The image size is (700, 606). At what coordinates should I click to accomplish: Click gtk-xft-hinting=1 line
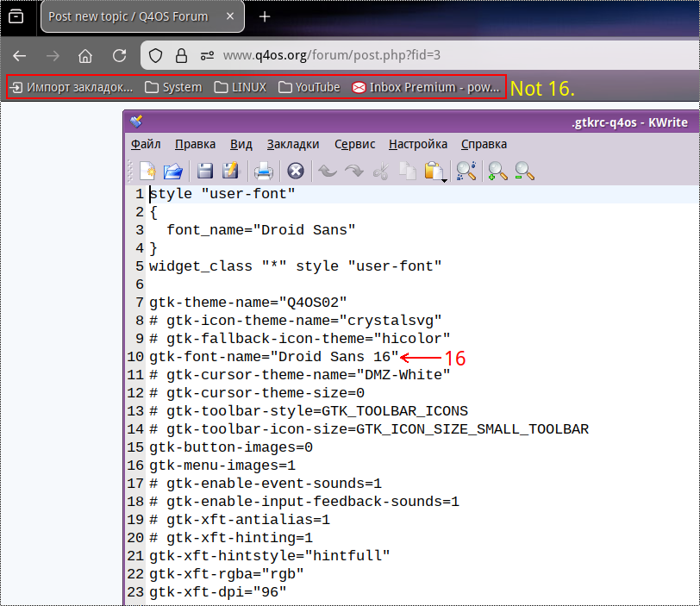pyautogui.click(x=231, y=537)
